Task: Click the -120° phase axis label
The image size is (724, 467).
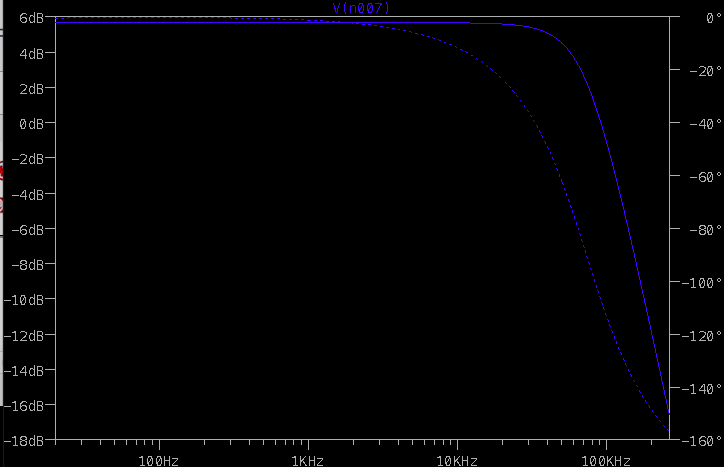Action: [702, 335]
